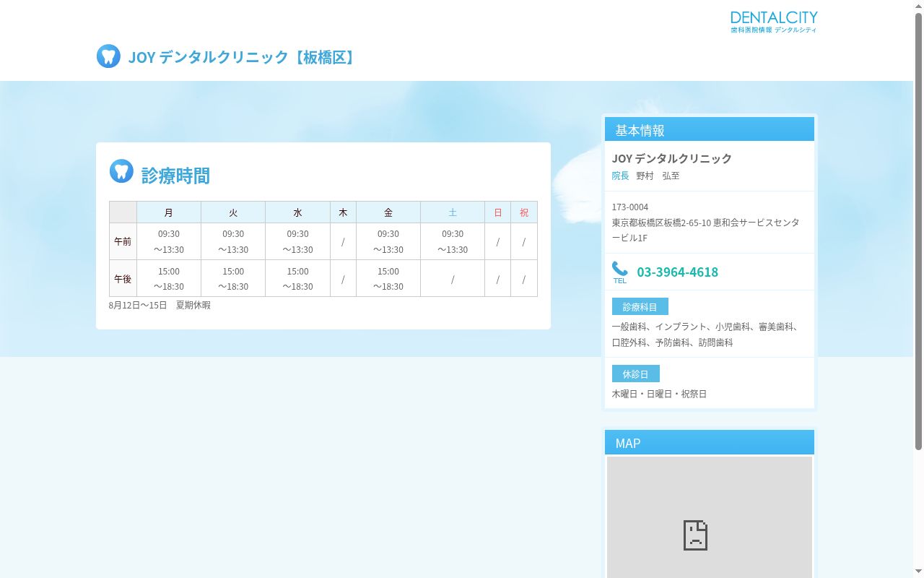Click the DENTALCITY logo
The width and height of the screenshot is (924, 578).
[x=774, y=22]
